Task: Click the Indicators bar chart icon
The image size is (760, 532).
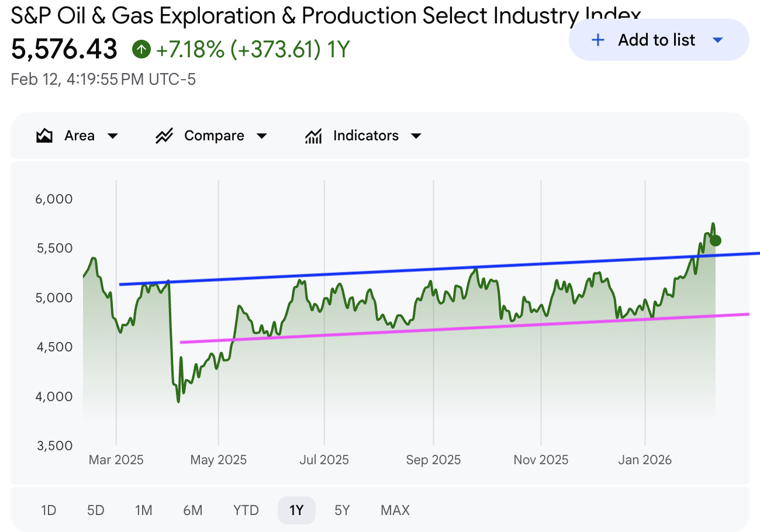Action: pyautogui.click(x=313, y=136)
